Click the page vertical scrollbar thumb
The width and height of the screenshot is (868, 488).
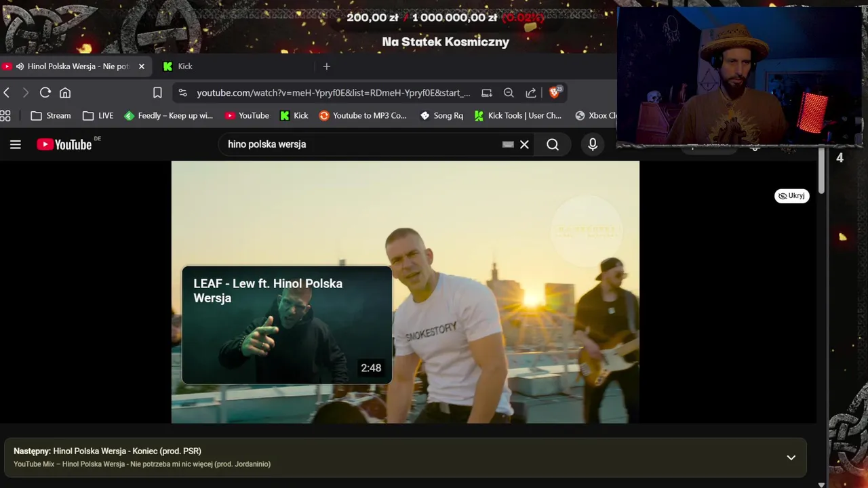[821, 171]
